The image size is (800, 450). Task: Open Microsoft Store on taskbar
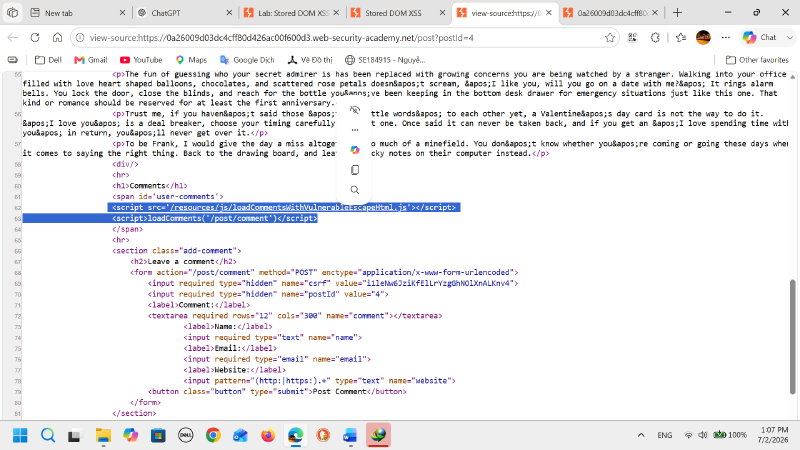[158, 435]
